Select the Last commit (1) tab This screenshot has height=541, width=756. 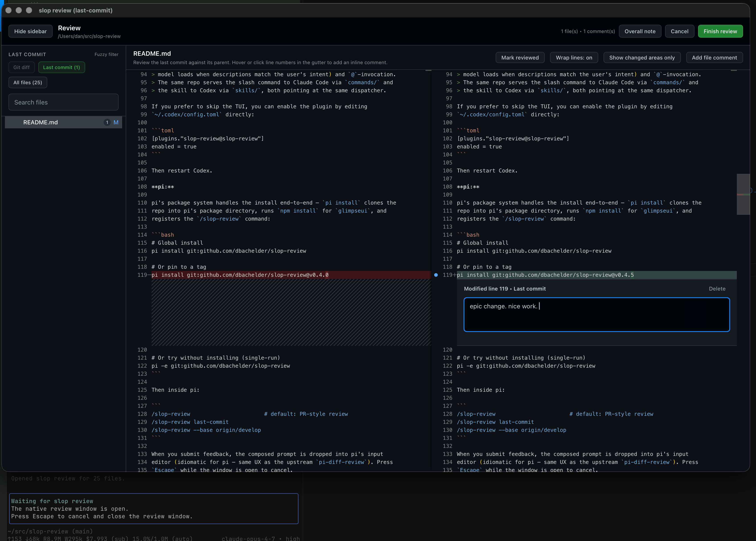tap(61, 67)
